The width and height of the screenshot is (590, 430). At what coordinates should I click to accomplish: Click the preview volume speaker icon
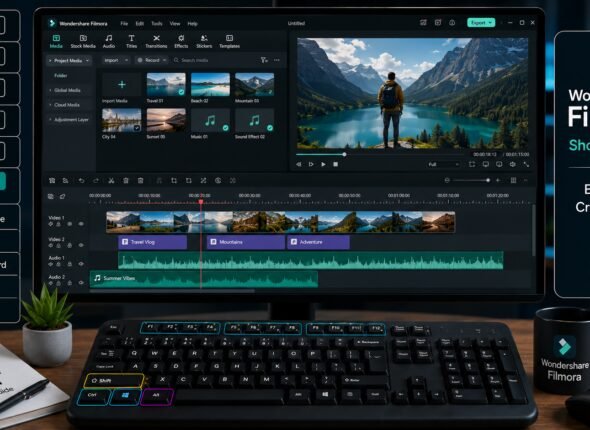pos(512,164)
